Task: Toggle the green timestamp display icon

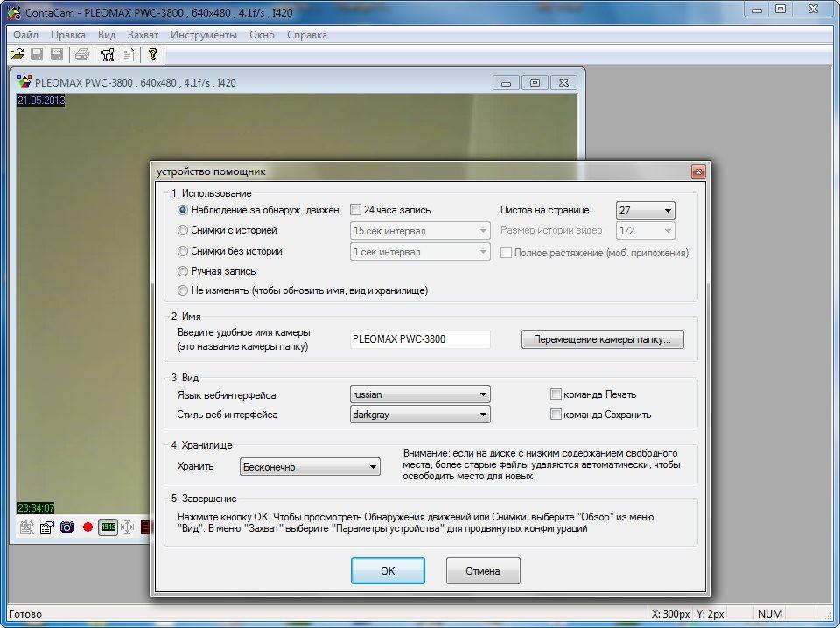Action: [x=108, y=527]
